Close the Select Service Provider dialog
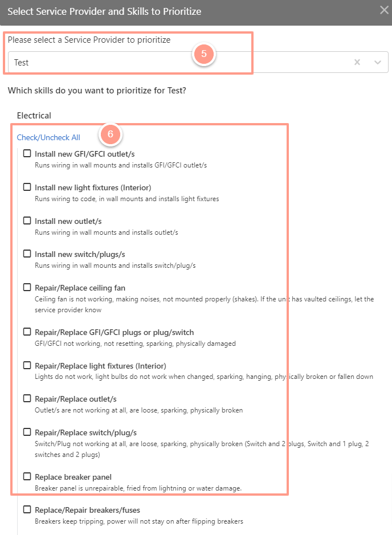 click(x=384, y=10)
